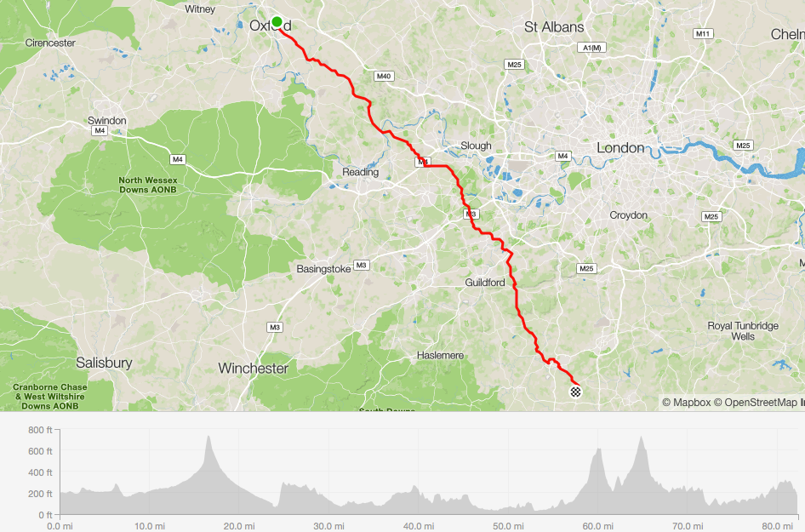805x532 pixels.
Task: Click the checkered finish flag marker
Action: (575, 392)
